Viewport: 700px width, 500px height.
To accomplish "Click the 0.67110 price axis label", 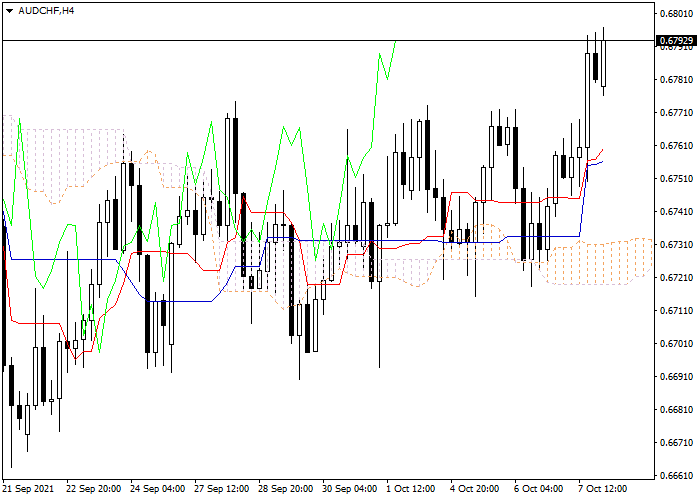I will pyautogui.click(x=676, y=311).
